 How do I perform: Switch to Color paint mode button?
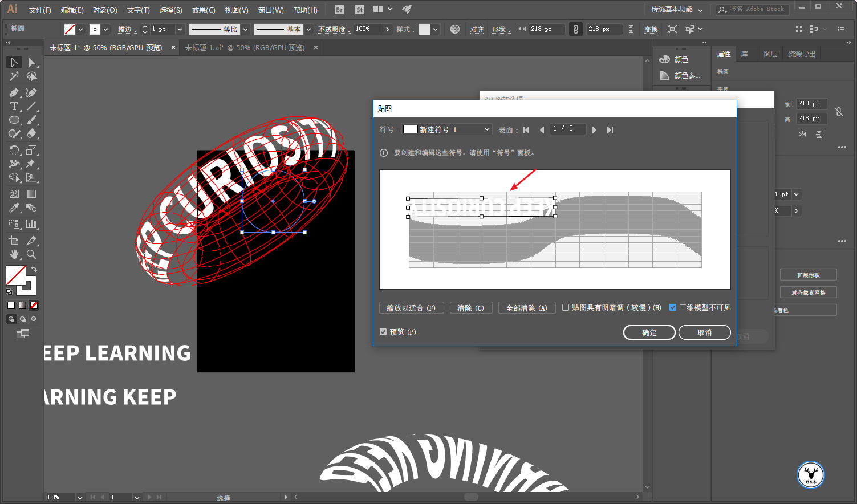coord(11,306)
